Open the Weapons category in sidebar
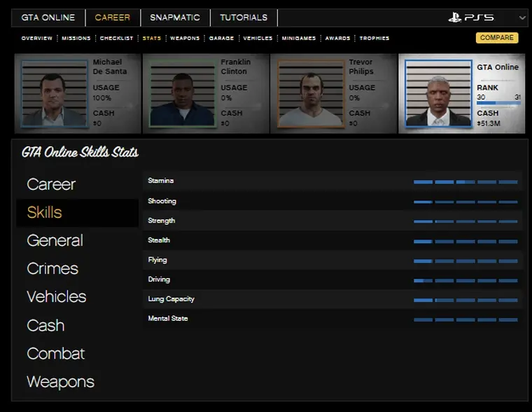 tap(61, 382)
